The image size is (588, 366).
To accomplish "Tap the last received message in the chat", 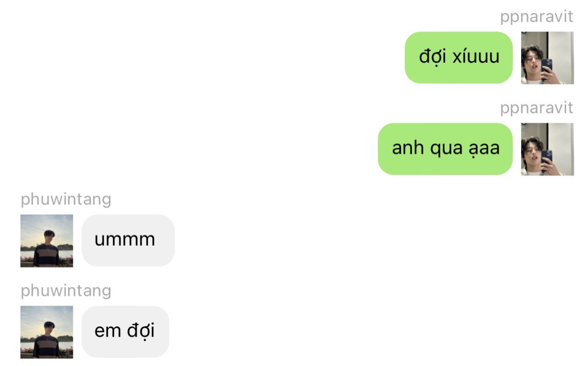I will point(125,332).
